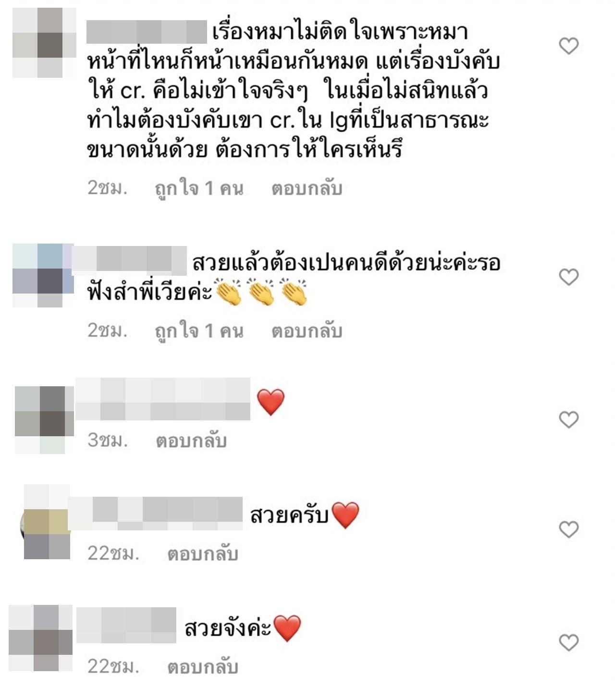Tap heart on the lone red-heart emoji comment
This screenshot has width=615, height=700.
pyautogui.click(x=569, y=419)
